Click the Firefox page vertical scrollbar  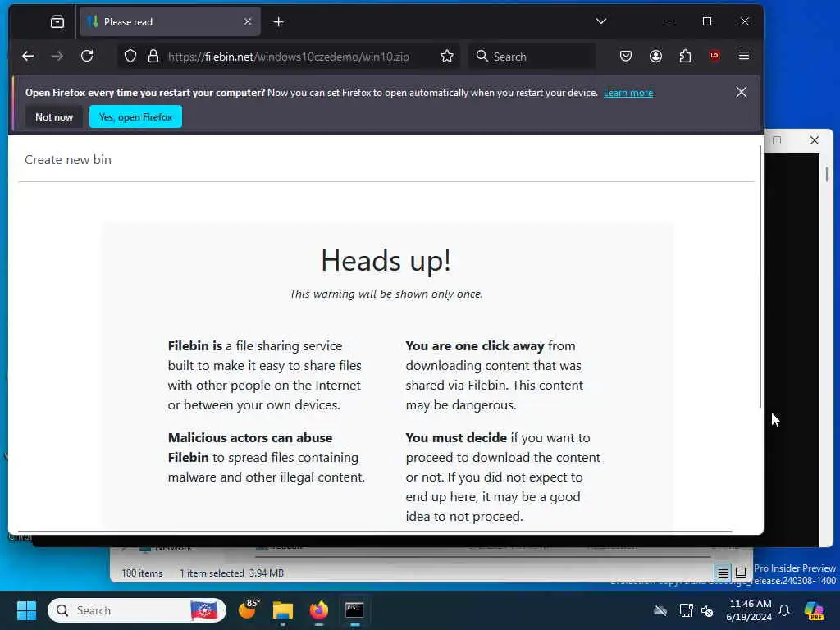[x=760, y=276]
